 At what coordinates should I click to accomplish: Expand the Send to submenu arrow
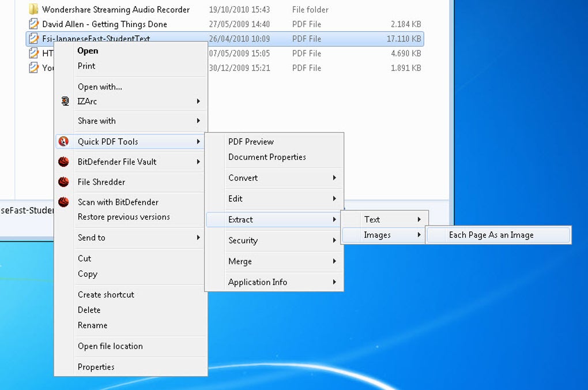point(198,237)
